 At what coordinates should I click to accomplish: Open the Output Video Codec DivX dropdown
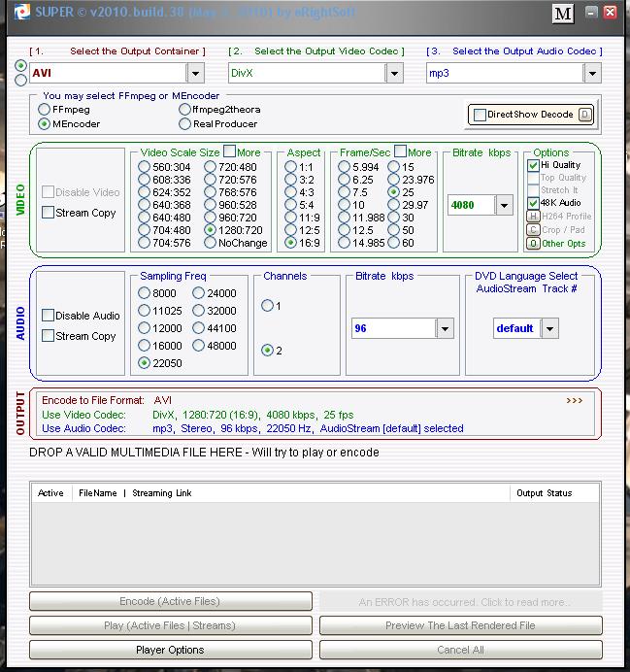tap(394, 73)
